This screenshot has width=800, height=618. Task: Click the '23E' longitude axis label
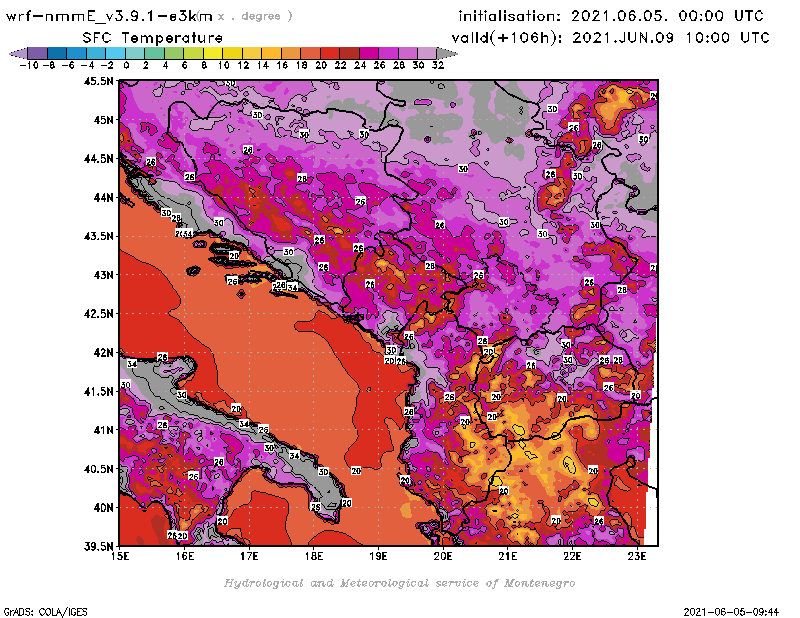[636, 556]
